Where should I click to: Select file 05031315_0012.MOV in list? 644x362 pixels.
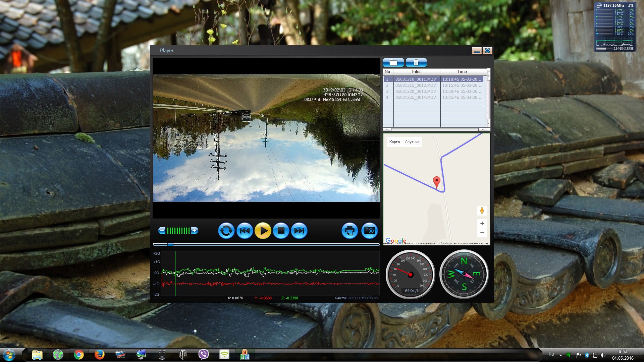click(416, 85)
